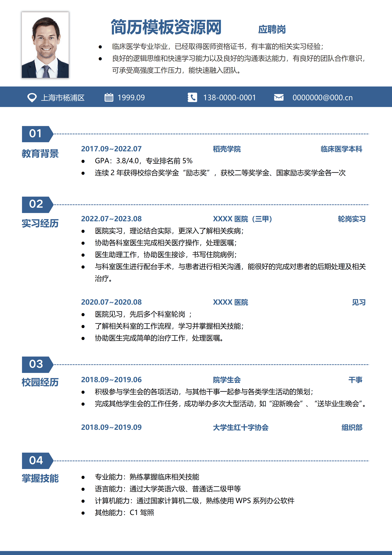This screenshot has height=555, width=392.
Task: Select the email address 0000000@000.cn
Action: point(323,98)
